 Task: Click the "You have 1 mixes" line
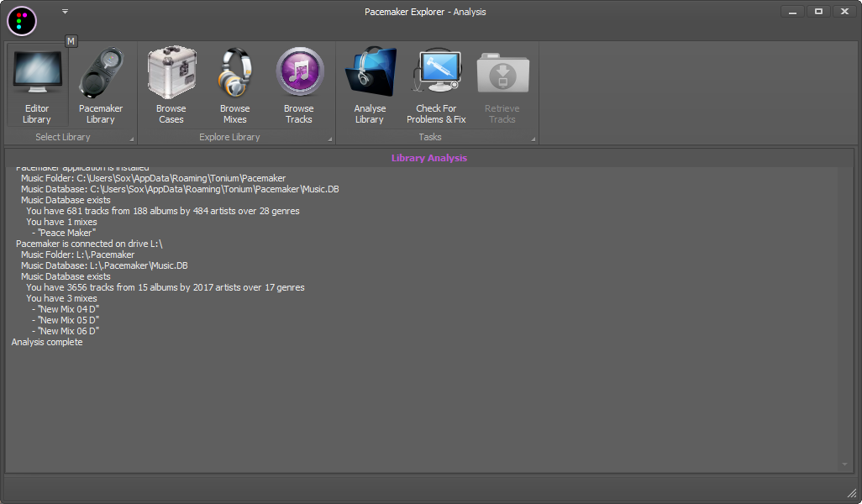[61, 222]
